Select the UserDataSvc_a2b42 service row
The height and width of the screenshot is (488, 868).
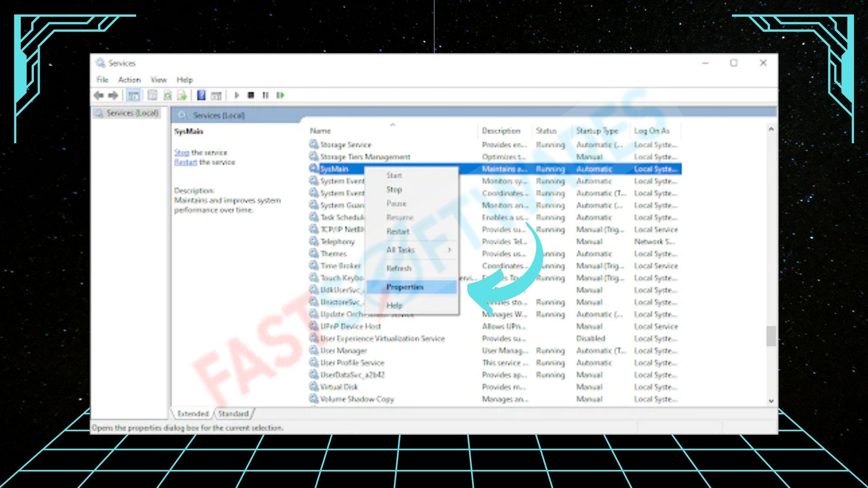pos(495,375)
